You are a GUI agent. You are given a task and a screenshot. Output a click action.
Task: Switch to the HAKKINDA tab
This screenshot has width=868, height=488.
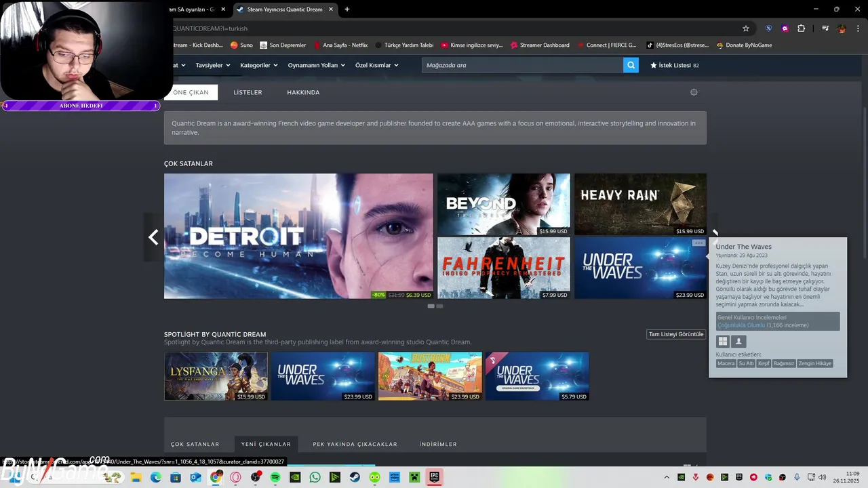click(303, 92)
